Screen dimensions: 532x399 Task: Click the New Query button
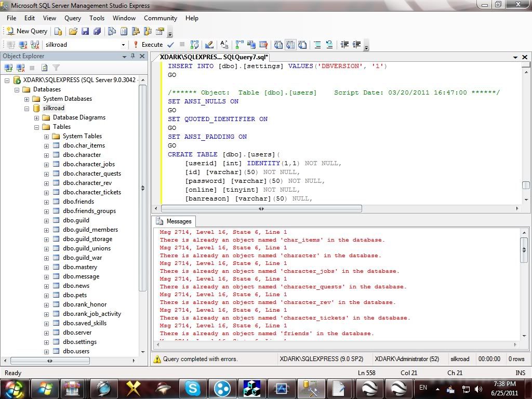coord(27,31)
